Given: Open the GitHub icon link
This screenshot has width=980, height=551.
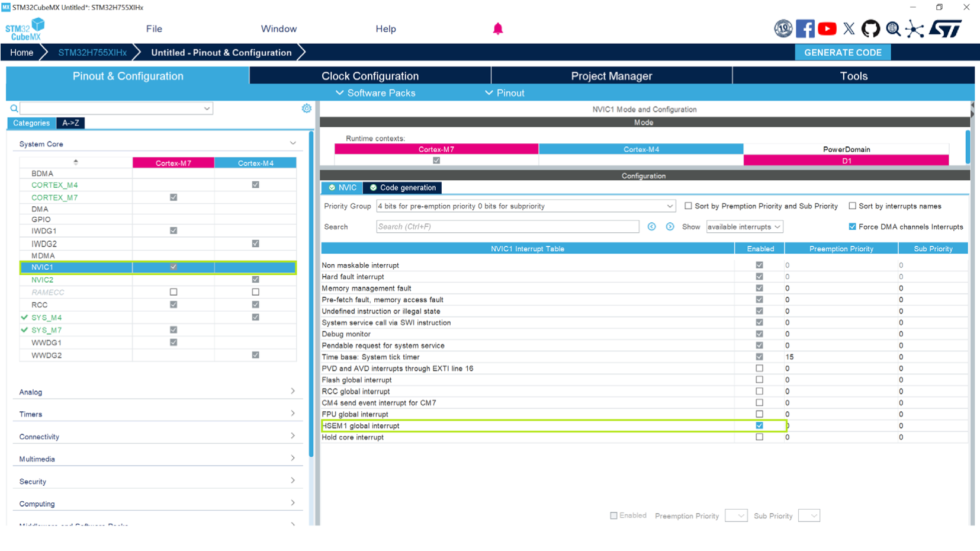Looking at the screenshot, I should point(870,28).
